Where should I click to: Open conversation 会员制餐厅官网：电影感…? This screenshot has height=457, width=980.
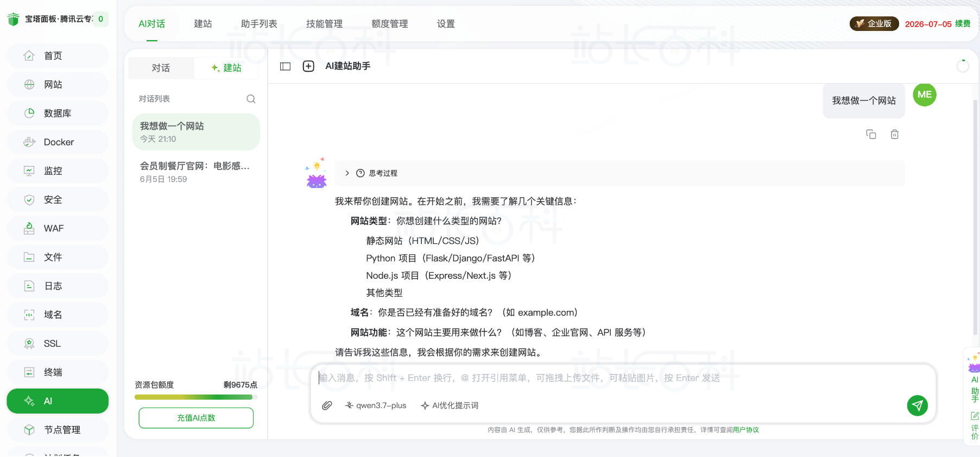click(x=196, y=172)
